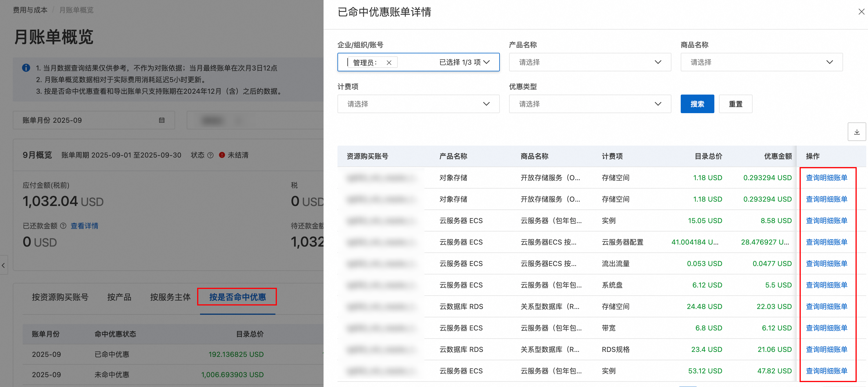Click the download export icon
The image size is (868, 387).
[x=856, y=132]
